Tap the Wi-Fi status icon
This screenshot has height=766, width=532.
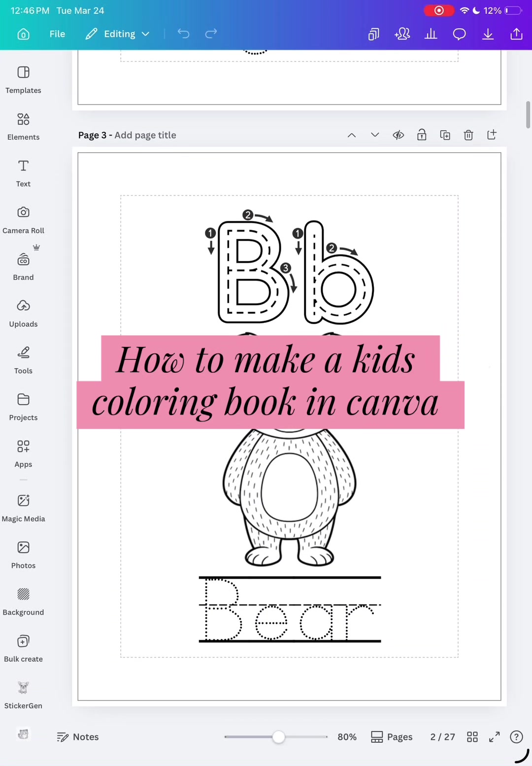click(x=464, y=10)
